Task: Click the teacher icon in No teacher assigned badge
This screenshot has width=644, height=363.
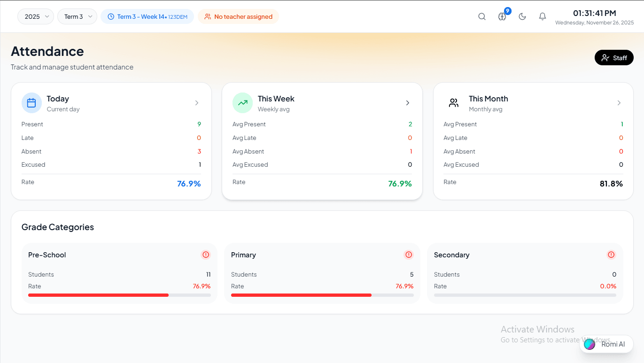Action: [207, 16]
